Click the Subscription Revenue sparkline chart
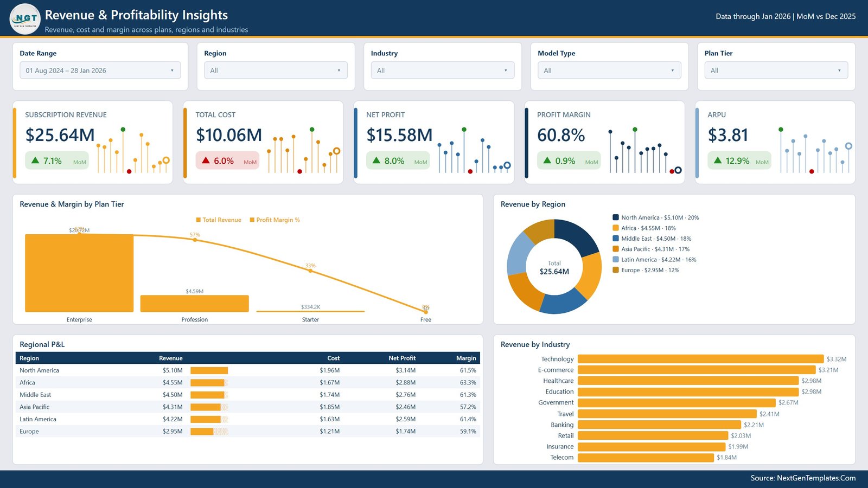This screenshot has width=868, height=488. 133,150
